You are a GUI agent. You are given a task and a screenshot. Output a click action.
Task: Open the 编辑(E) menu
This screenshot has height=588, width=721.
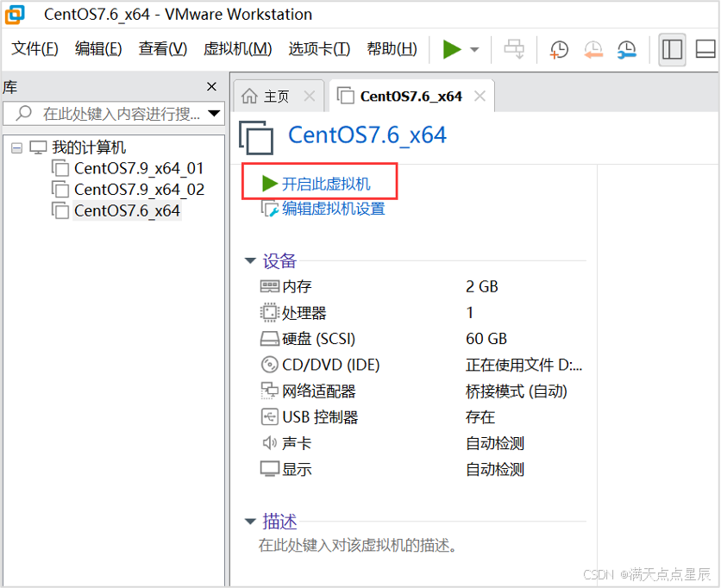pos(98,48)
